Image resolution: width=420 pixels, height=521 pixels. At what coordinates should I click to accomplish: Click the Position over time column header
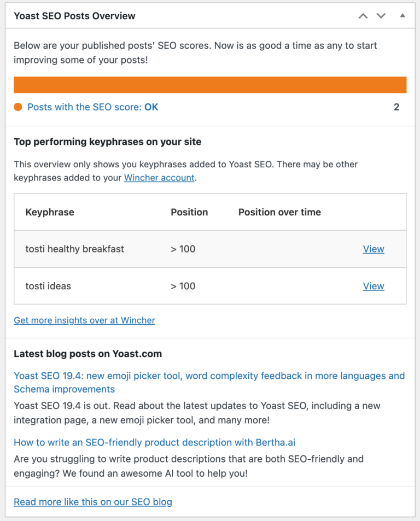pyautogui.click(x=279, y=212)
